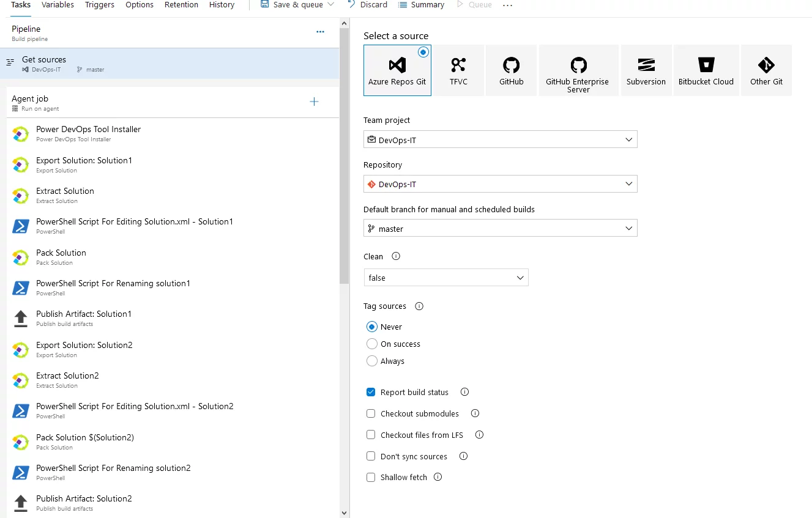
Task: Select the Always tag sources option
Action: [x=371, y=361]
